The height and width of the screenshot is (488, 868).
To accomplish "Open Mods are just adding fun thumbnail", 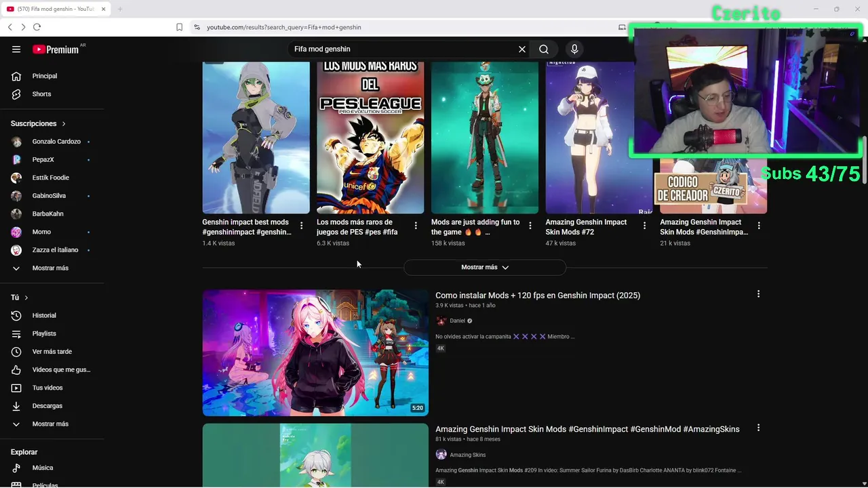I will [485, 138].
